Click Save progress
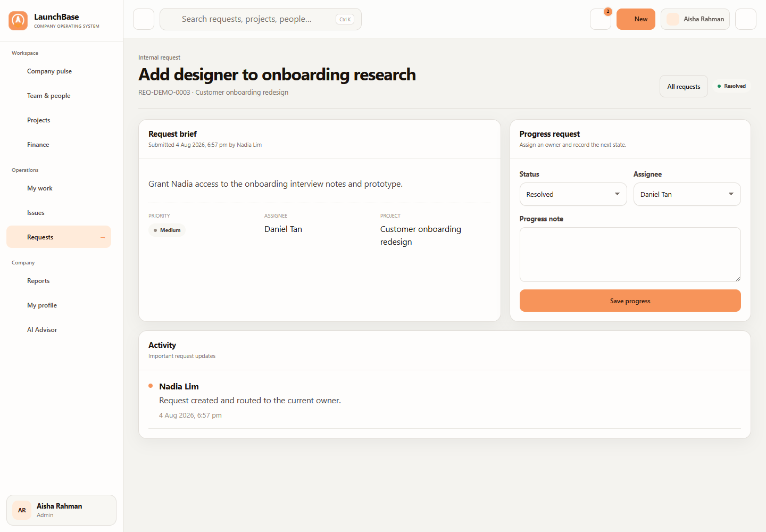 (630, 301)
